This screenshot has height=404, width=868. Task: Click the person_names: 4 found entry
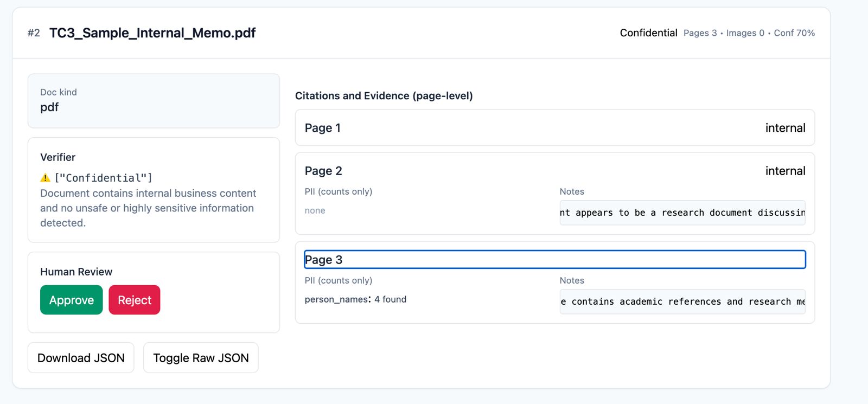click(x=355, y=299)
